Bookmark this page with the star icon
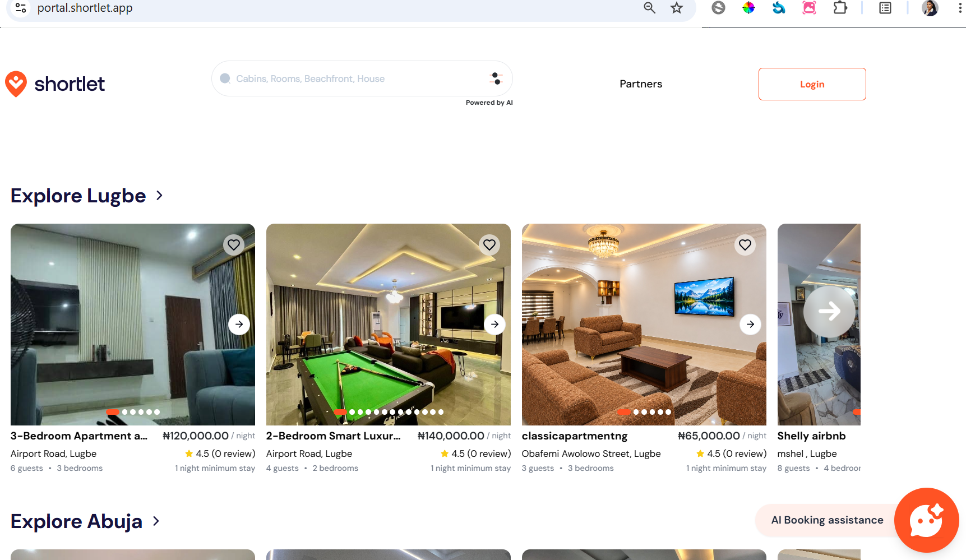 pos(677,8)
